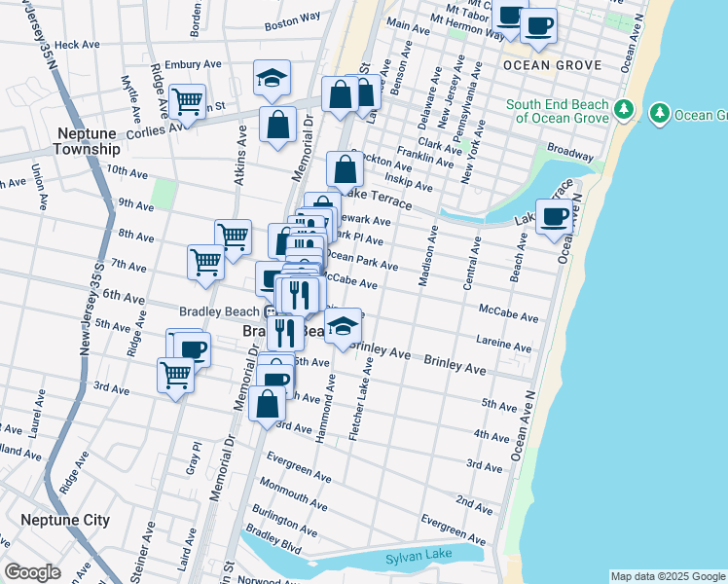Screen dimensions: 728x584
Task: Click the 'Gray Pl' street label
Action: pyautogui.click(x=194, y=458)
